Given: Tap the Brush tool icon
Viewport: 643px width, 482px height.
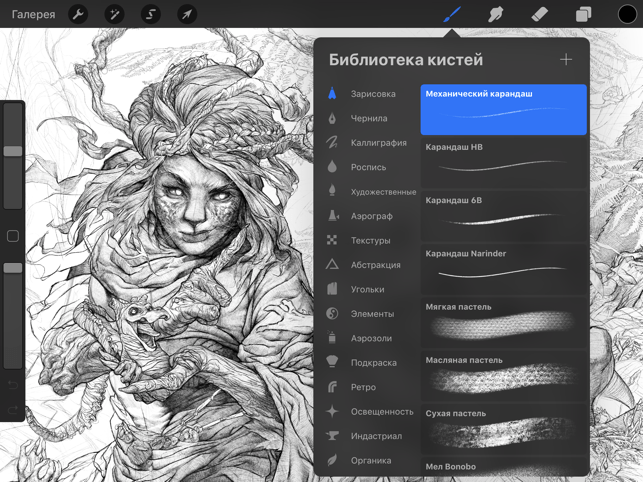Looking at the screenshot, I should tap(452, 15).
